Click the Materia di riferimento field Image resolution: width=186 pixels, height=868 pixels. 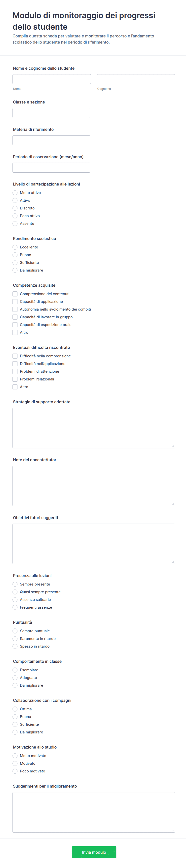point(51,140)
